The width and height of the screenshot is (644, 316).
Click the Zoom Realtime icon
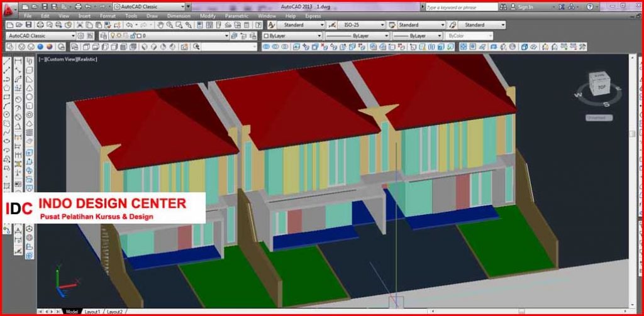click(170, 25)
